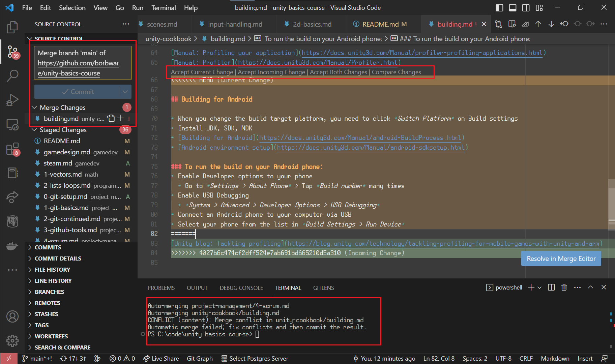
Task: Go to previous change up arrow
Action: tap(538, 24)
